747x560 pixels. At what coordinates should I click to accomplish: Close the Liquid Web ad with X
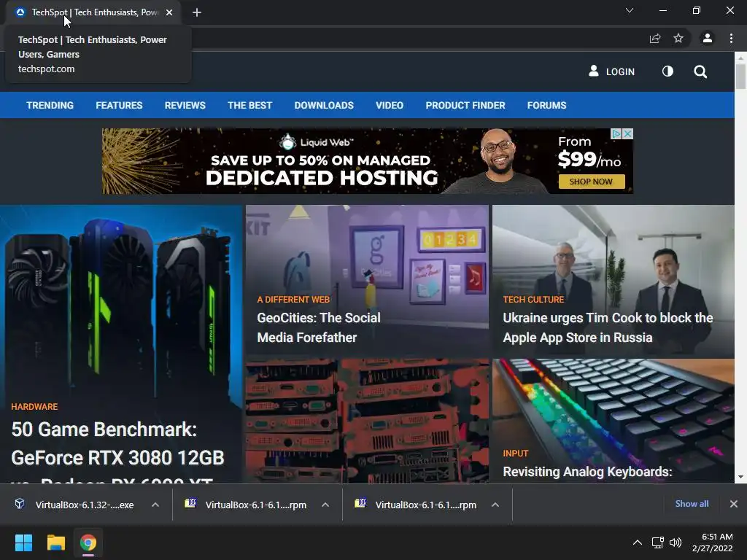628,134
